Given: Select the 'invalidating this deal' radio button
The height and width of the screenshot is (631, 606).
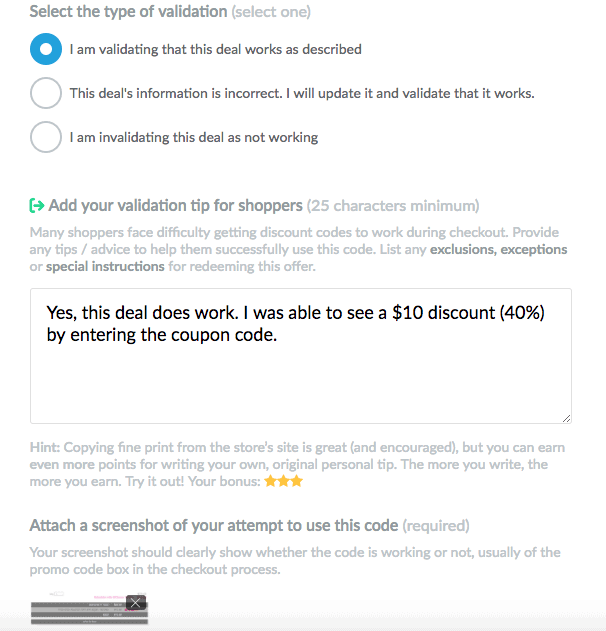Looking at the screenshot, I should coord(46,137).
